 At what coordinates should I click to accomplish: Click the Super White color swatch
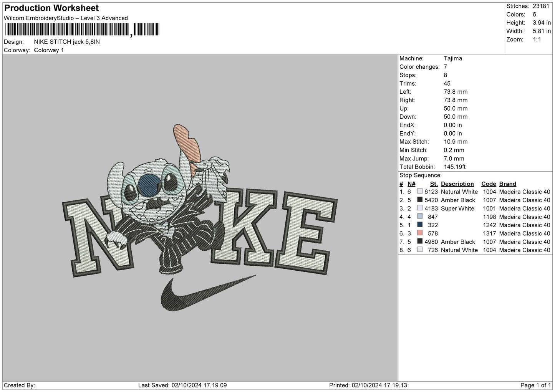coord(420,208)
